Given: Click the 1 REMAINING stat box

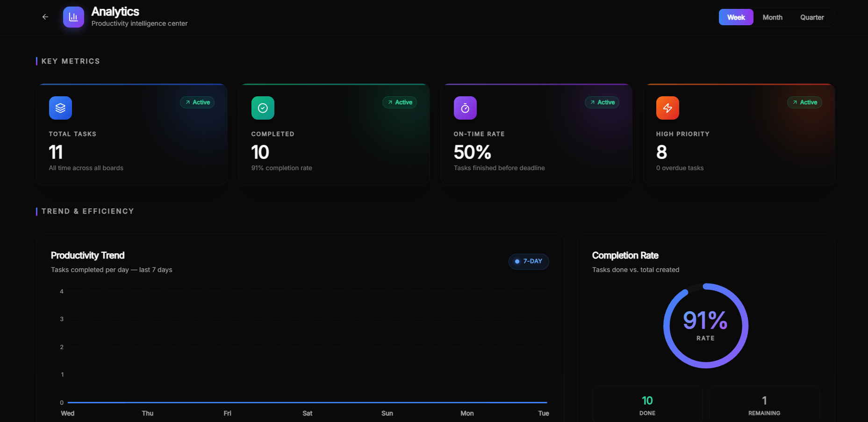Looking at the screenshot, I should (764, 405).
